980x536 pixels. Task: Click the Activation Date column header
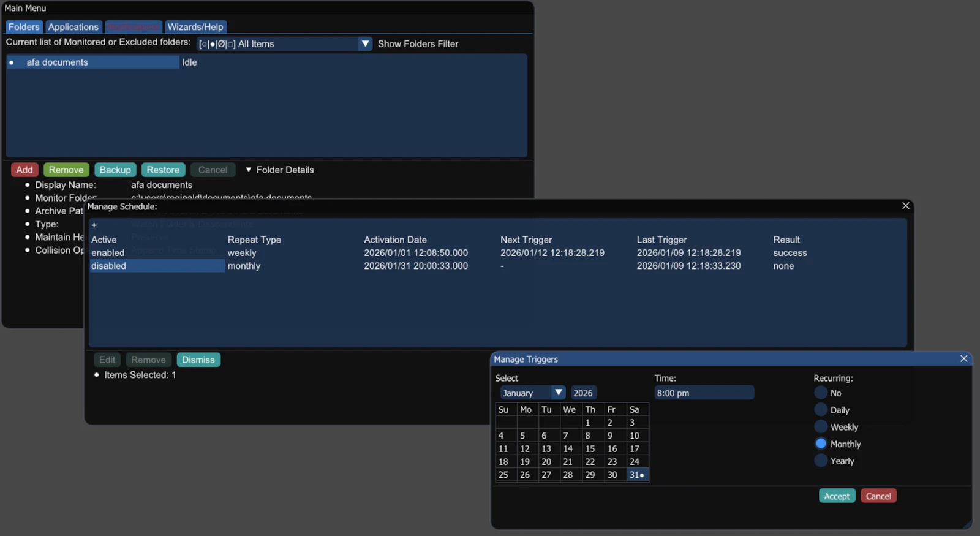(395, 240)
